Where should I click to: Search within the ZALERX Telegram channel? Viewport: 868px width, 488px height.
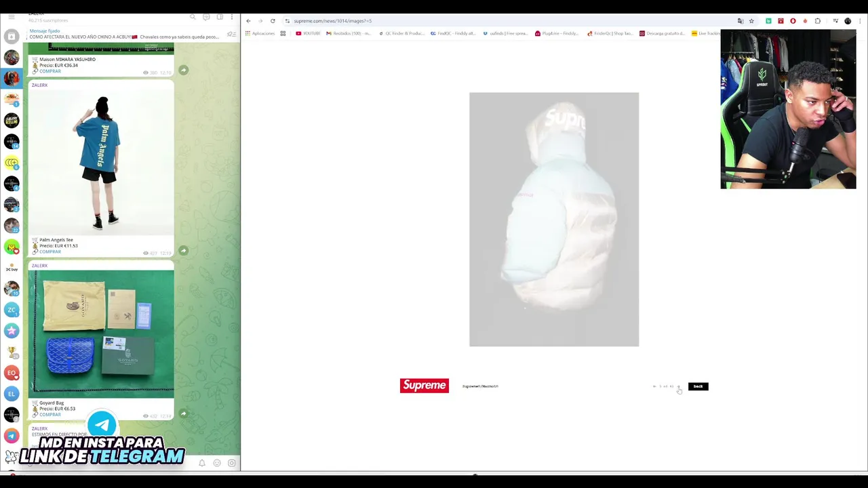click(x=193, y=17)
